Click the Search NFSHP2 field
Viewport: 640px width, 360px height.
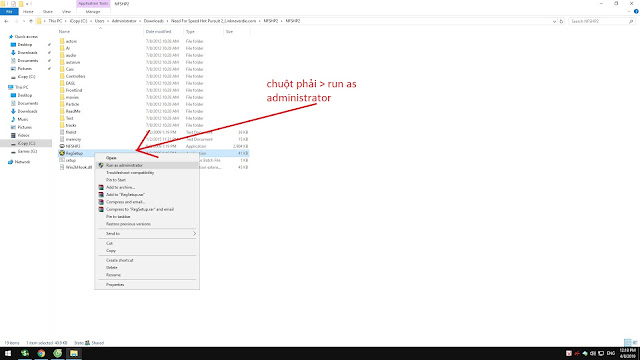coord(602,21)
